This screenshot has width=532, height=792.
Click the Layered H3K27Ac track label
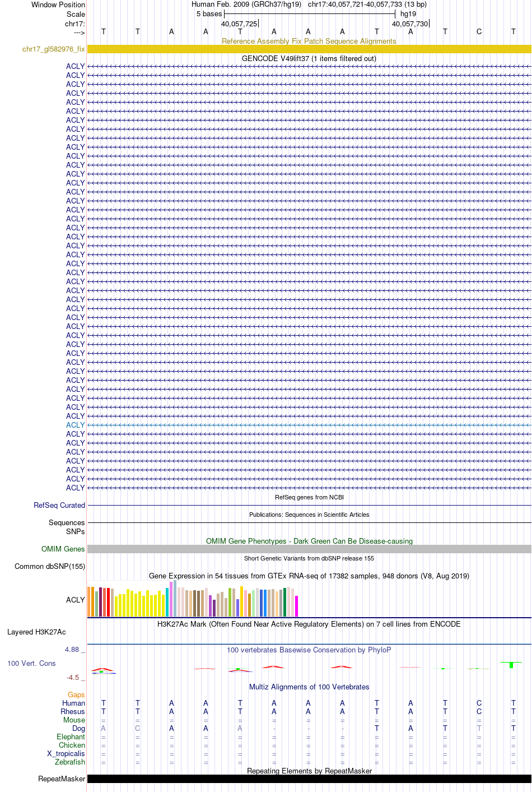36,632
